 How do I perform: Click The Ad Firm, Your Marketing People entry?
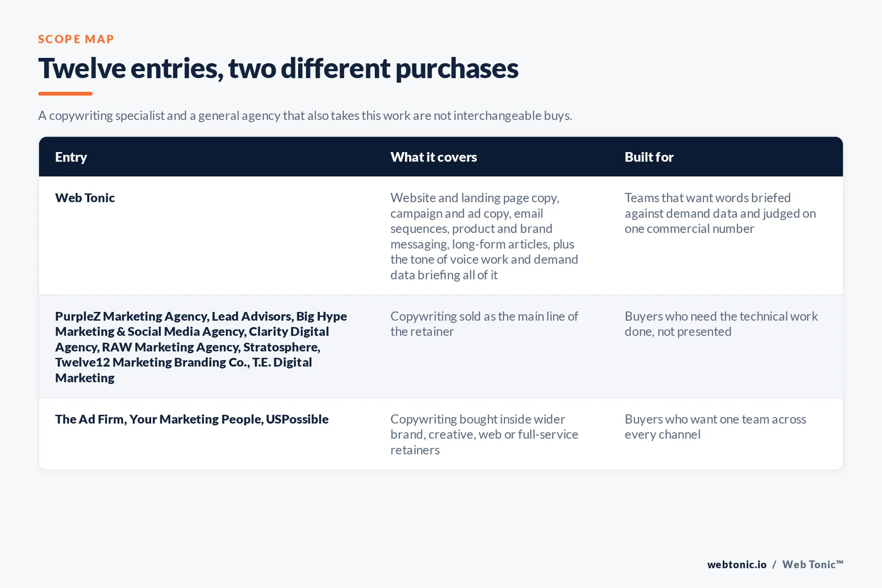192,419
